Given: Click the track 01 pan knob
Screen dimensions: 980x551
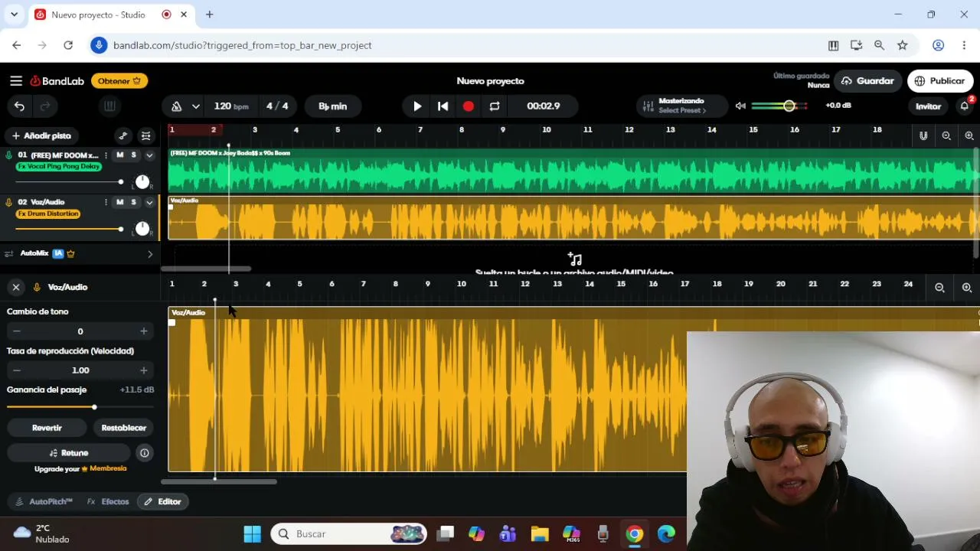Looking at the screenshot, I should pyautogui.click(x=142, y=182).
